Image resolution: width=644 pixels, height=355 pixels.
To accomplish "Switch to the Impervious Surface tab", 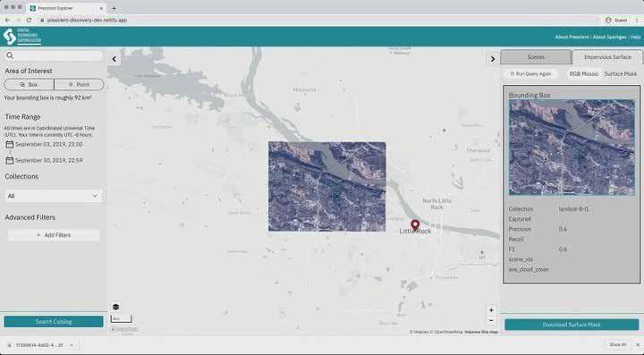I will click(607, 57).
